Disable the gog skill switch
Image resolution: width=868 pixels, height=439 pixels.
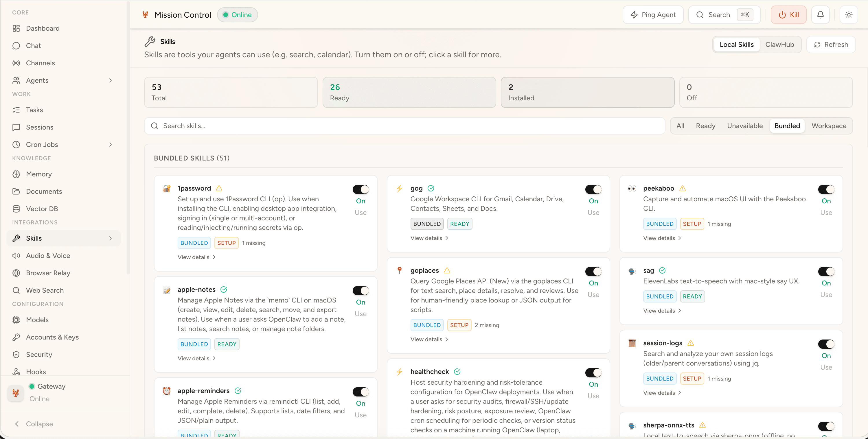(x=593, y=189)
